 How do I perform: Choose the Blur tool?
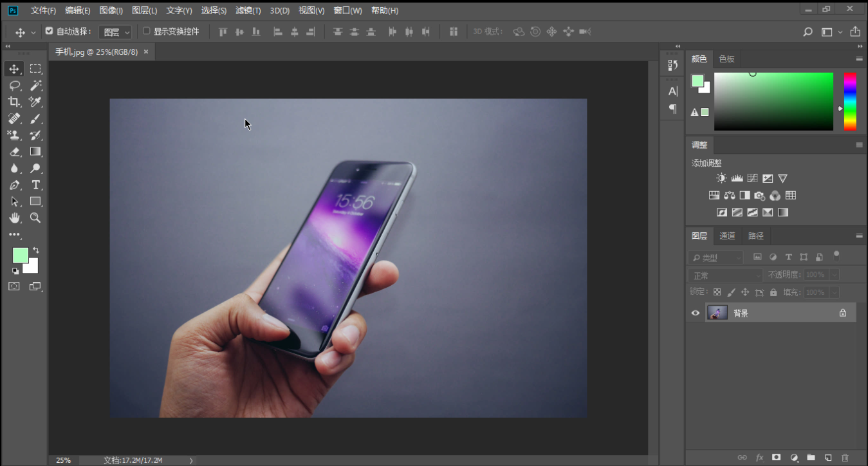point(14,169)
